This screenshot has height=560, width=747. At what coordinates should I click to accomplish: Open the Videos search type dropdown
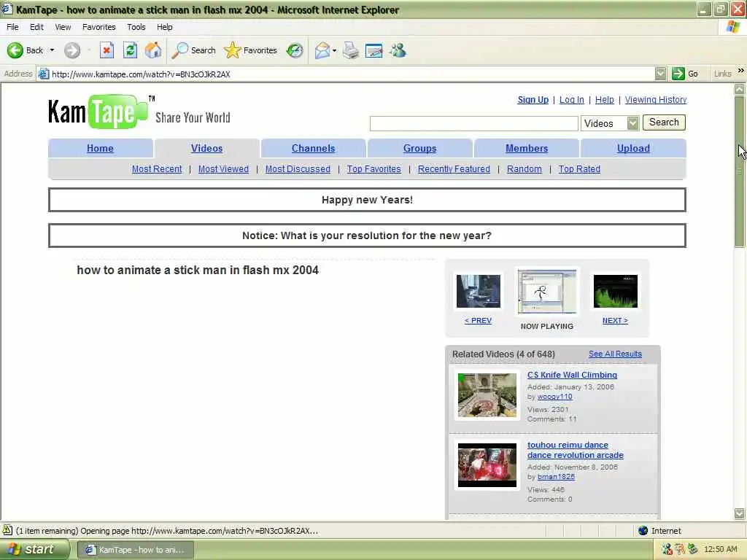(x=632, y=123)
